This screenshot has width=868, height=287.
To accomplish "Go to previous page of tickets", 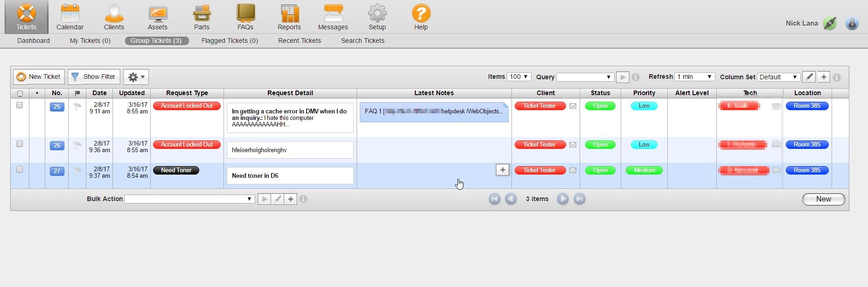I will (511, 199).
